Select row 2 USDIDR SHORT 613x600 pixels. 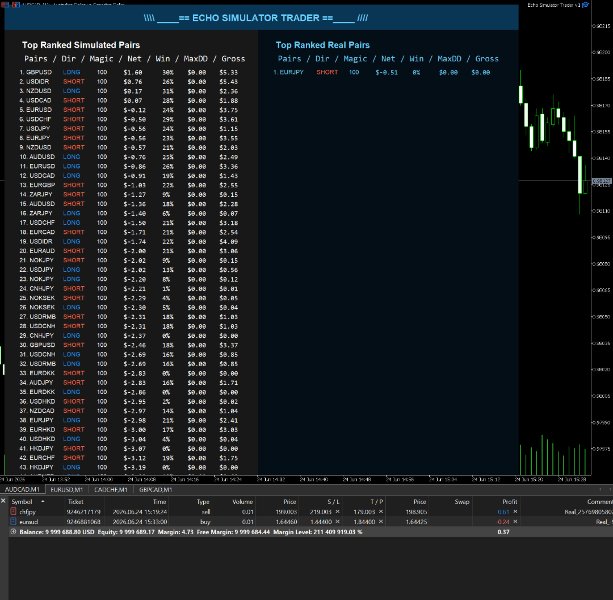[x=129, y=82]
